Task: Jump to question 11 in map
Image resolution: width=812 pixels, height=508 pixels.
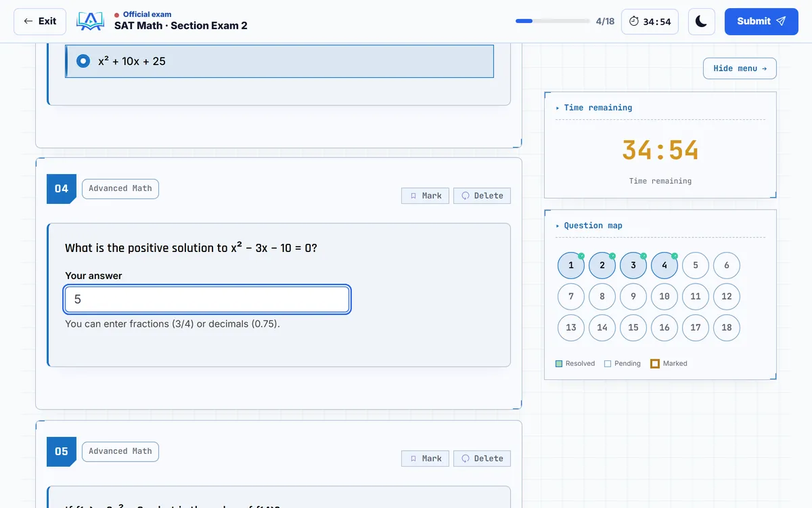Action: pos(696,297)
